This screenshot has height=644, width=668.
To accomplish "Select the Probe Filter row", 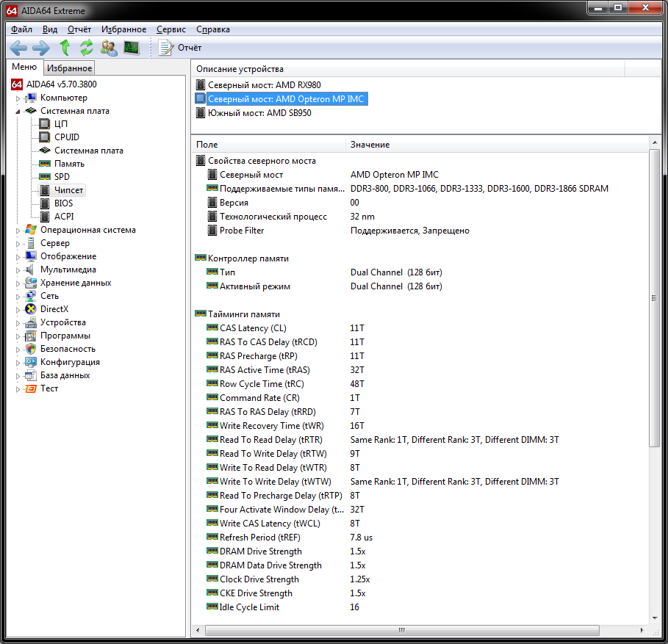I will click(420, 231).
